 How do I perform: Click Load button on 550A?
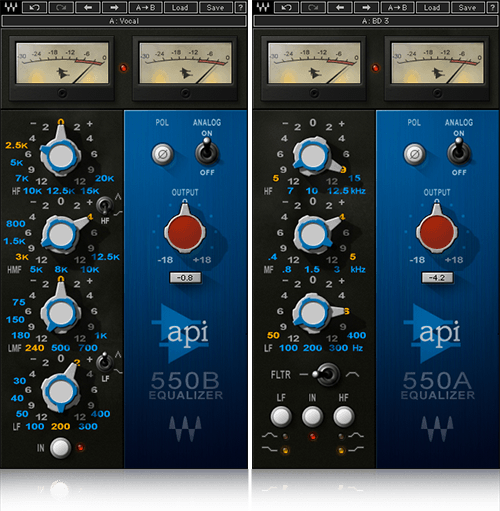pos(432,7)
